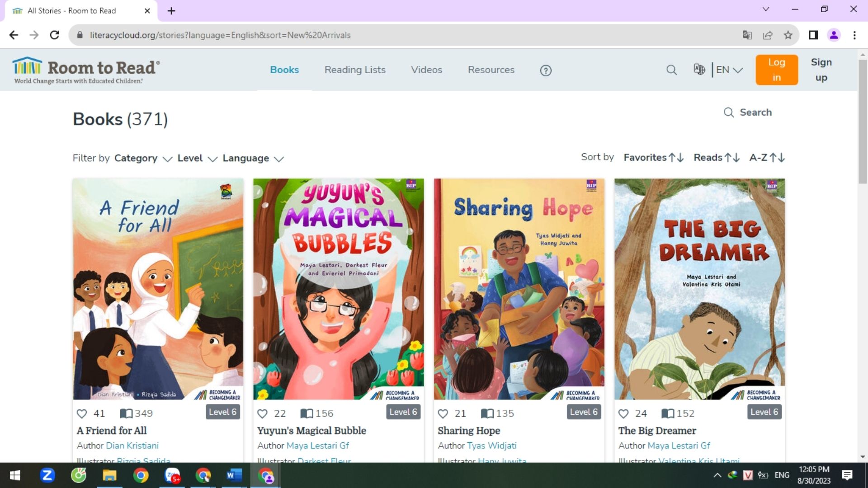Click the translate language globe icon
This screenshot has width=868, height=488.
tap(699, 70)
